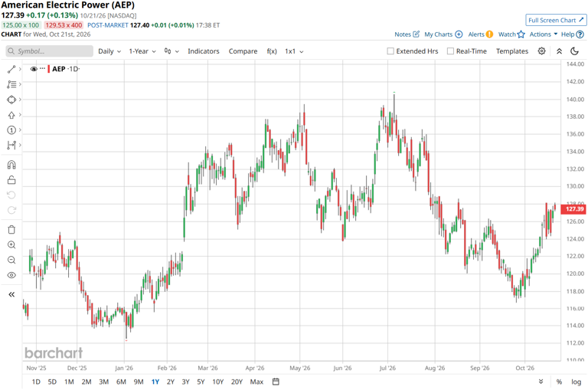The width and height of the screenshot is (588, 390).
Task: Collapse the left drawing toolbar
Action: [11, 295]
